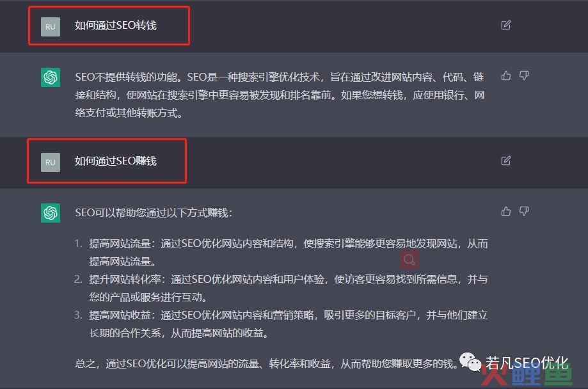Screen dimensions: 588x389
Task: Edit the '如何通过SEO转钱' message
Action: click(505, 25)
